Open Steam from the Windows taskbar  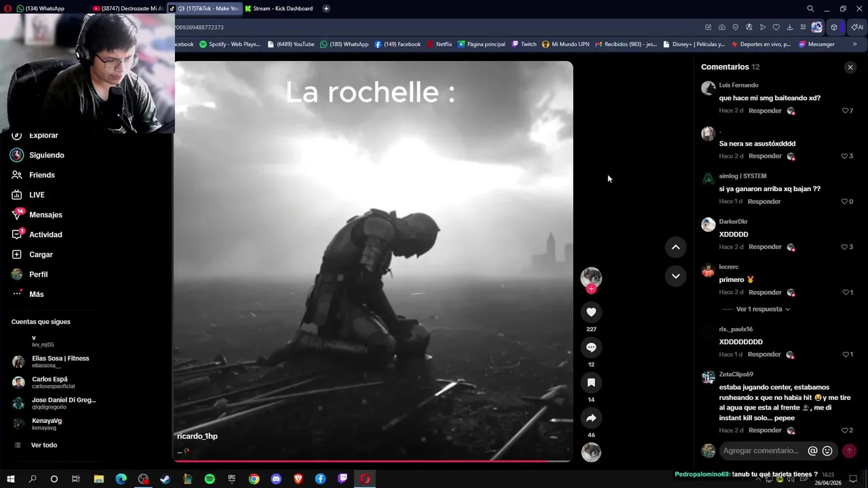165,479
